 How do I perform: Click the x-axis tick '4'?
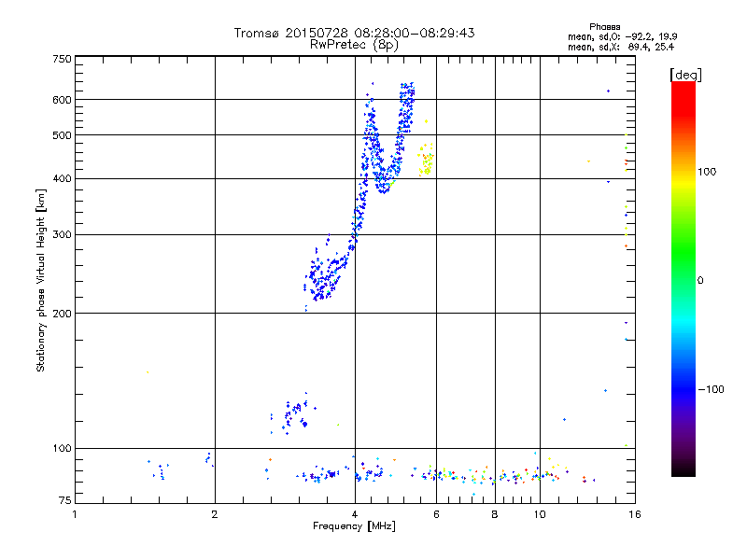[355, 514]
